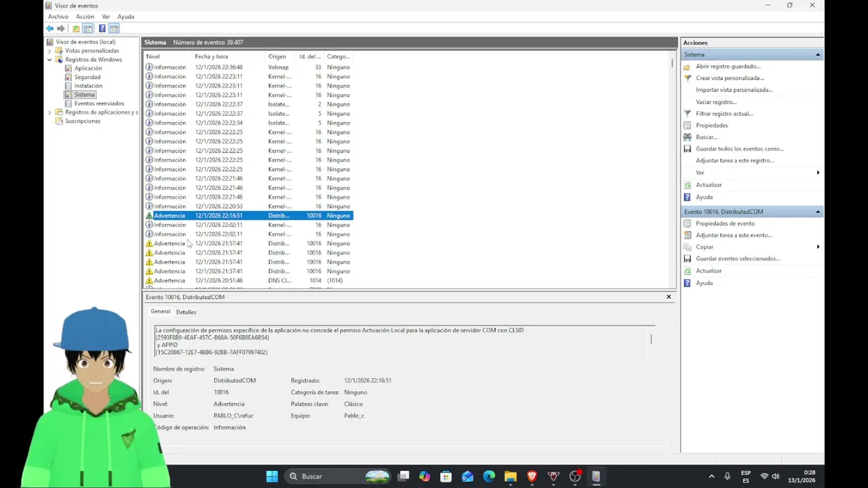Click the Ayuda icon under Sistema actions
The height and width of the screenshot is (488, 868).
click(x=687, y=197)
